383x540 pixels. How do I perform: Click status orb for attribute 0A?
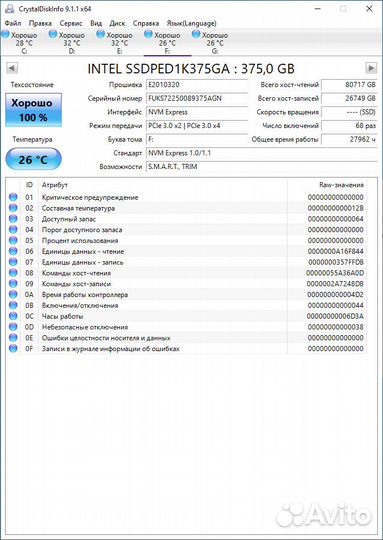tap(13, 294)
